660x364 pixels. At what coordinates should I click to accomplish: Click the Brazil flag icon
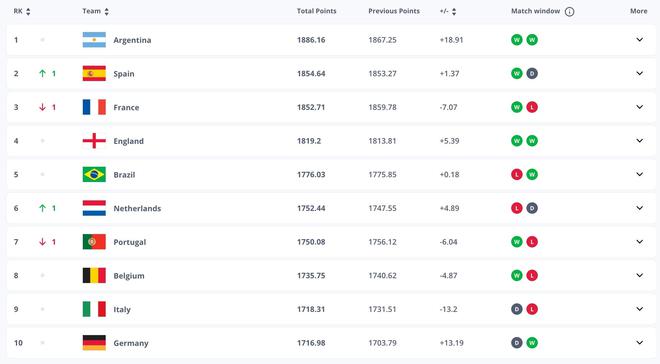click(x=94, y=175)
